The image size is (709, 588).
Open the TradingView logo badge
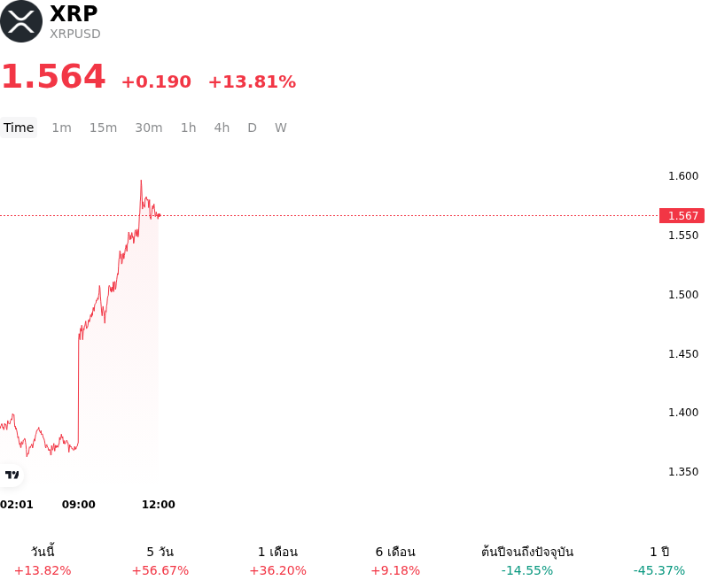(x=12, y=475)
